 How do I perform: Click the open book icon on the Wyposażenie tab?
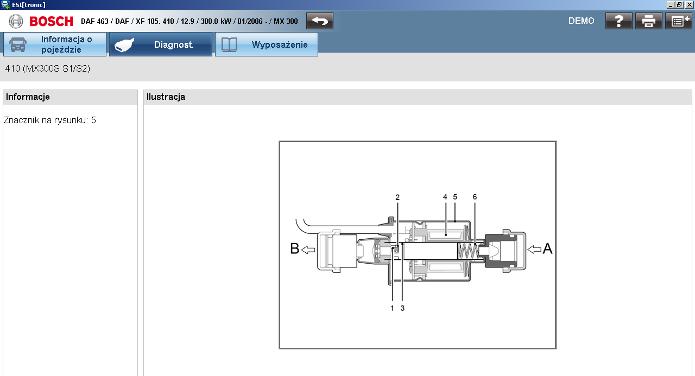click(x=229, y=45)
